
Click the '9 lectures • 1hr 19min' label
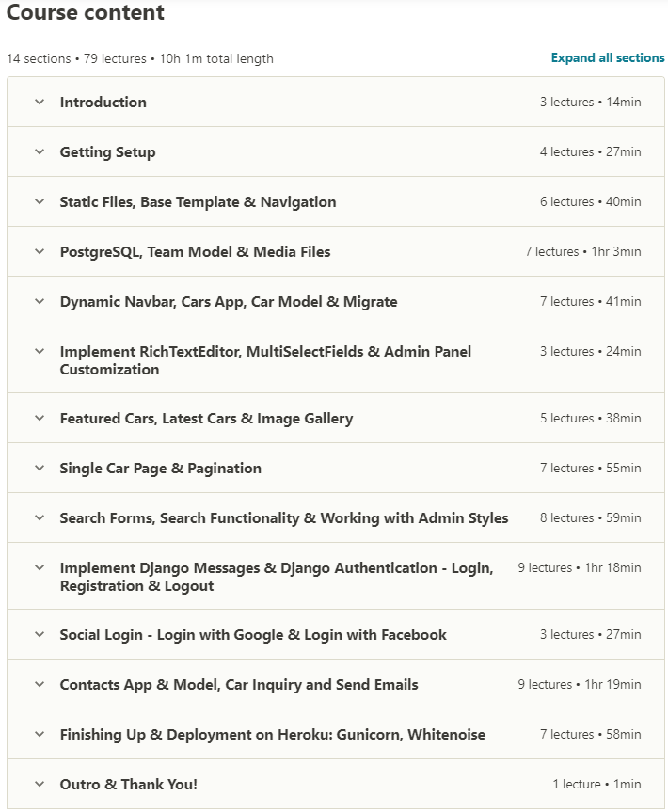tap(580, 685)
